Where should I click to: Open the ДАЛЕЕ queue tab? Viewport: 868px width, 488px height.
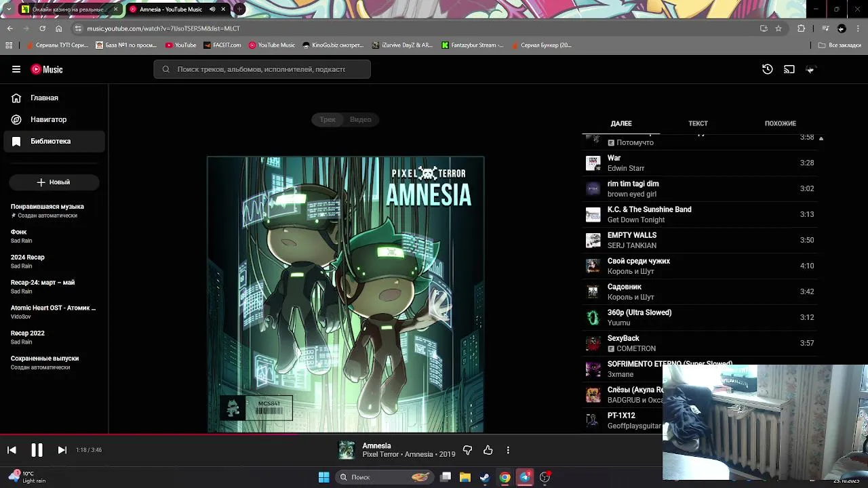pyautogui.click(x=621, y=123)
